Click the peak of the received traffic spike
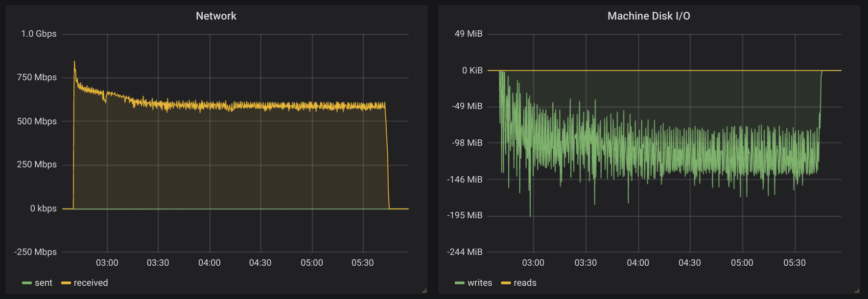 (x=74, y=62)
